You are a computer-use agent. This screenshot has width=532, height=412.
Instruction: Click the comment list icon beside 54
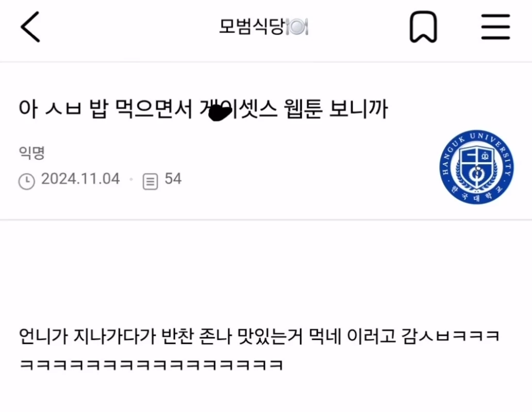[x=150, y=181]
